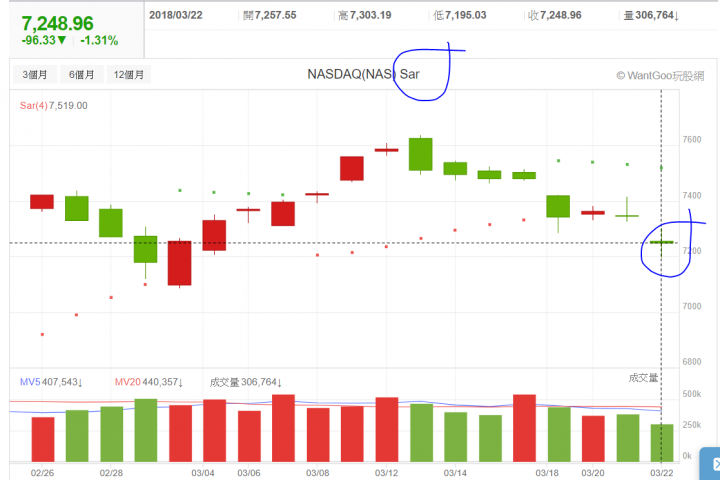
Task: Click the close price 收7,248.96
Action: [x=555, y=15]
